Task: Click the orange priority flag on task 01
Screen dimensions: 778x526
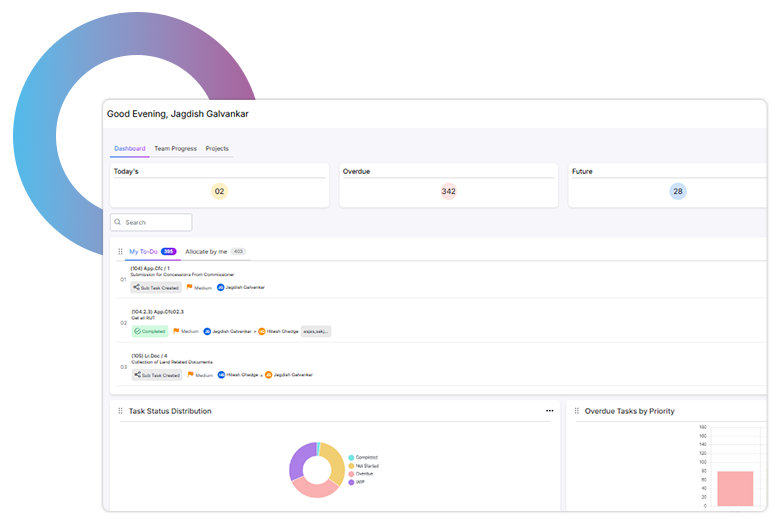Action: [189, 287]
